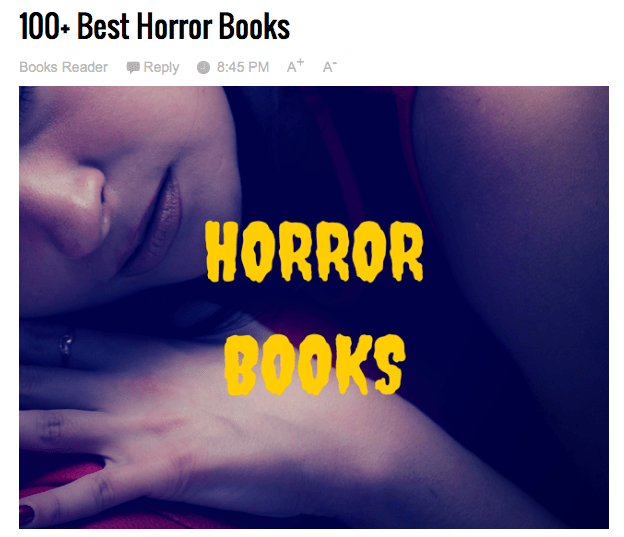Image resolution: width=624 pixels, height=537 pixels.
Task: Click the word "Best" in the headline
Action: [103, 26]
